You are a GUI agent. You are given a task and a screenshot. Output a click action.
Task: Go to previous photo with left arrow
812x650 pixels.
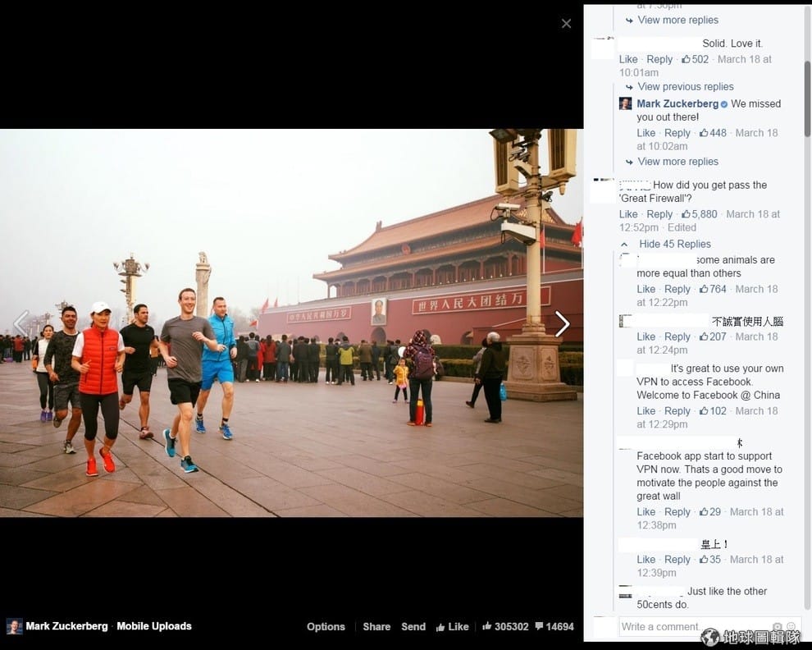click(21, 324)
